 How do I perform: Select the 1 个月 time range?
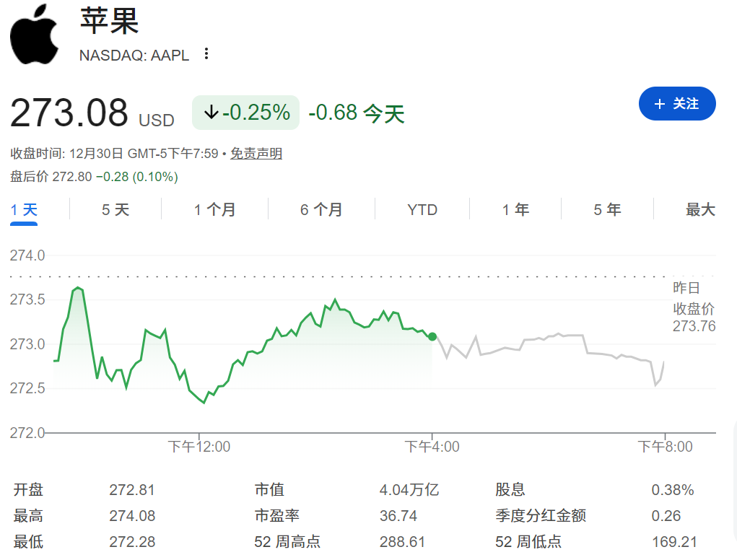[x=214, y=209]
